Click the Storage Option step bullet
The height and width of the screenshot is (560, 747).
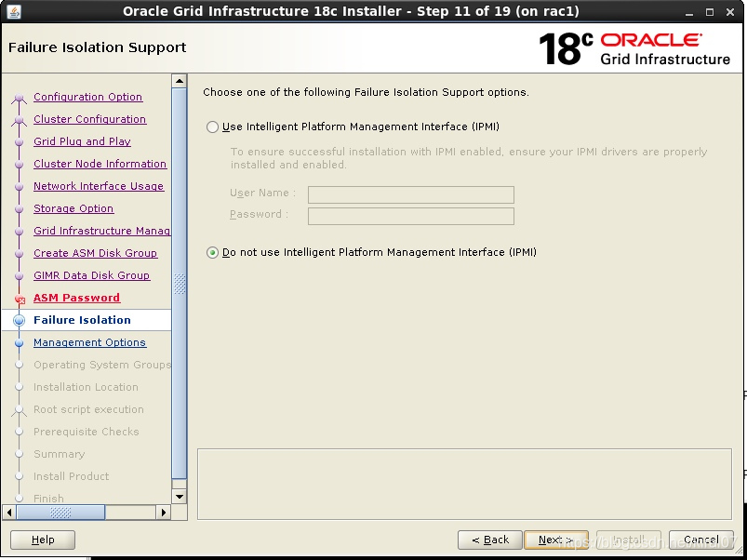[x=19, y=209]
